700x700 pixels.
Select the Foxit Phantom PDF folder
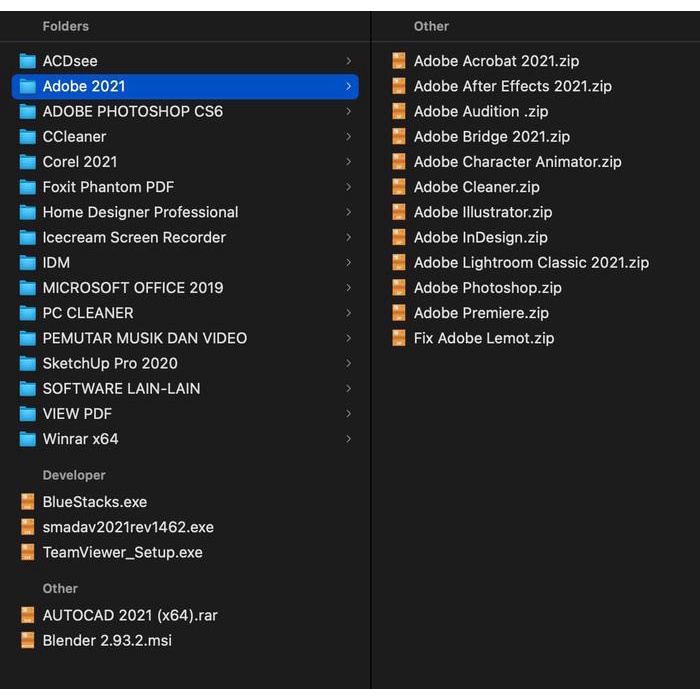[x=108, y=187]
